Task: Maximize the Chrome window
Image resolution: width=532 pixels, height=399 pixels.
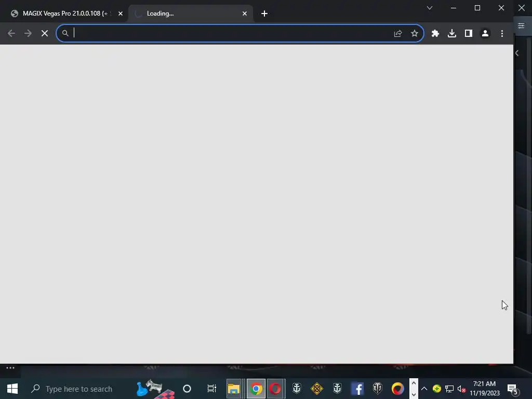Action: [x=477, y=8]
